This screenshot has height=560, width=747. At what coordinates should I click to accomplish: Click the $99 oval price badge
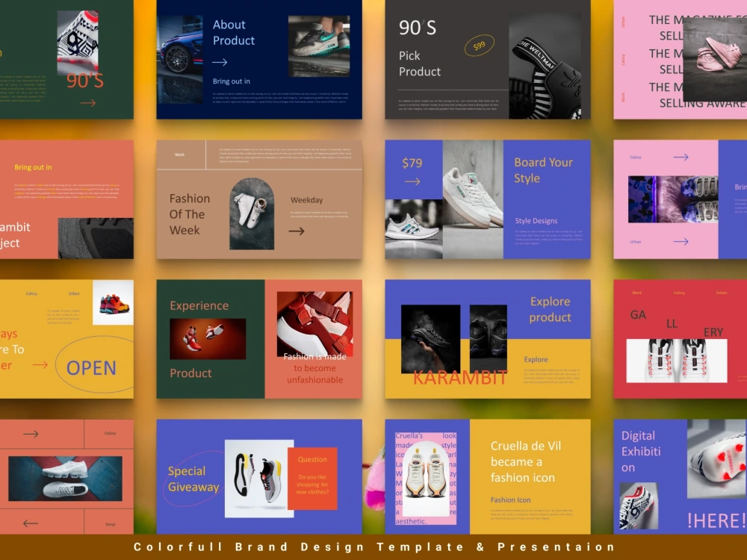tap(480, 46)
